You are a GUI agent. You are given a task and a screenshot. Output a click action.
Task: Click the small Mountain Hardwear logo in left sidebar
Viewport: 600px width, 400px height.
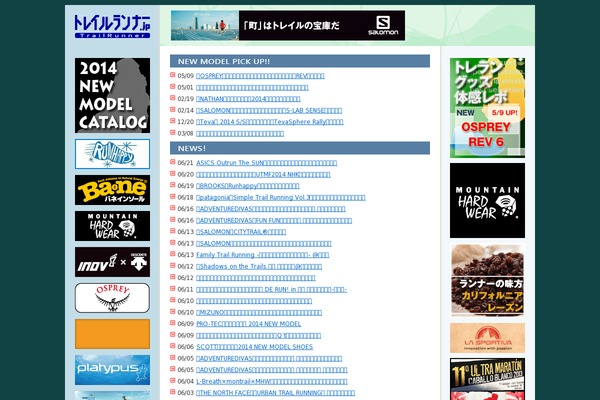pyautogui.click(x=112, y=226)
